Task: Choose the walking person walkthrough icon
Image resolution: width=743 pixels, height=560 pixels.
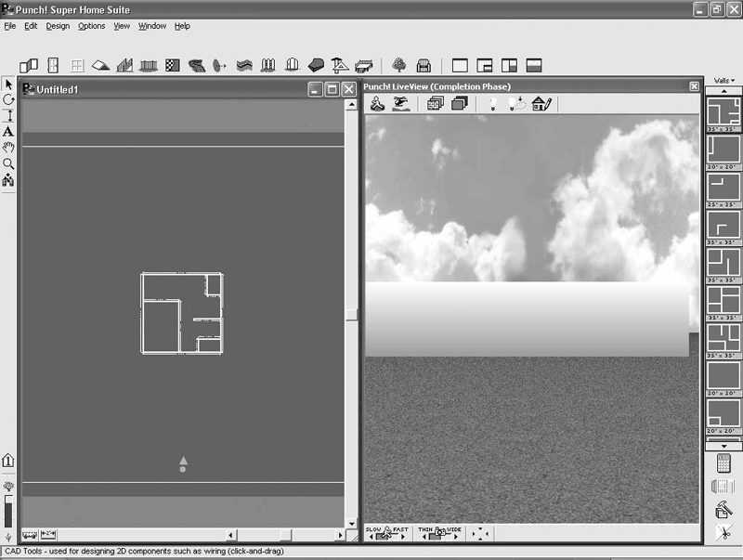Action: [x=378, y=103]
